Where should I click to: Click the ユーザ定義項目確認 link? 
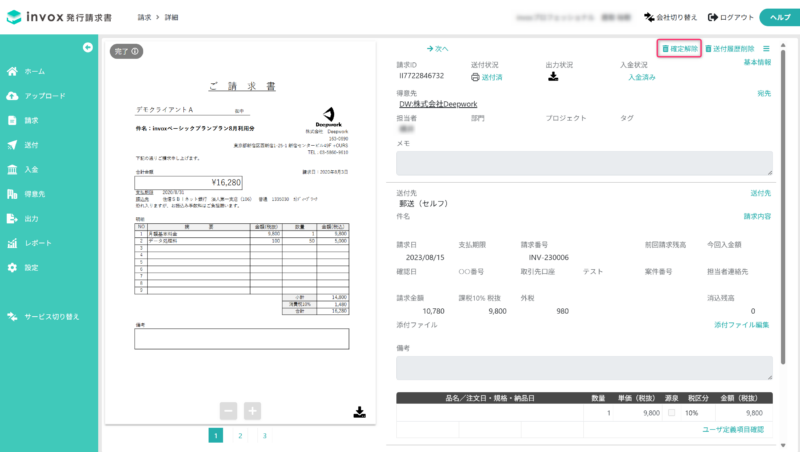point(733,430)
